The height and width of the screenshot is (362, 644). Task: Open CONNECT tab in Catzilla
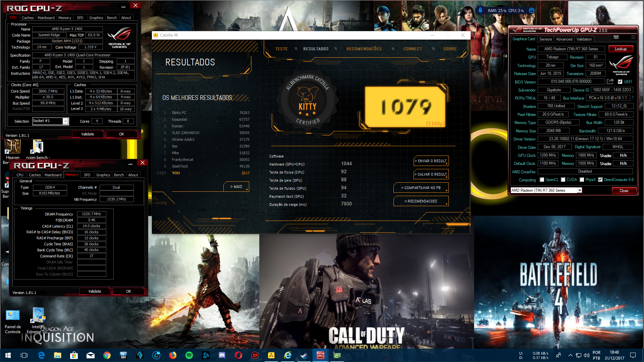(413, 49)
